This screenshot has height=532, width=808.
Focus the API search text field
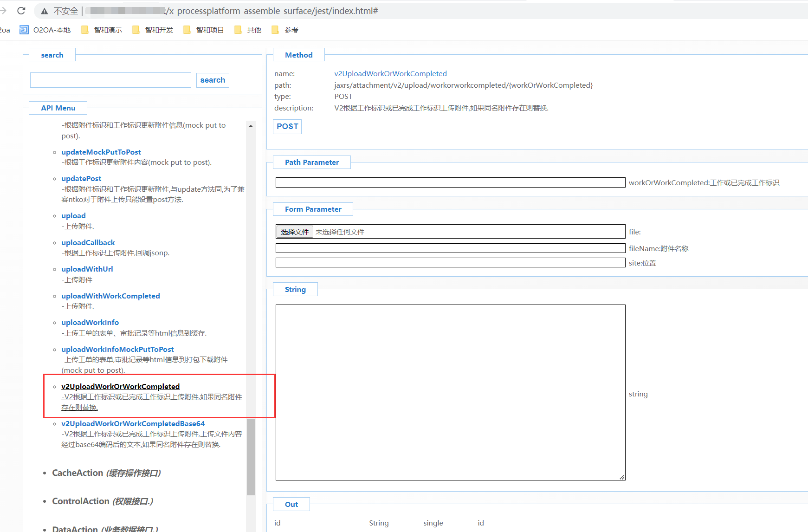point(110,80)
